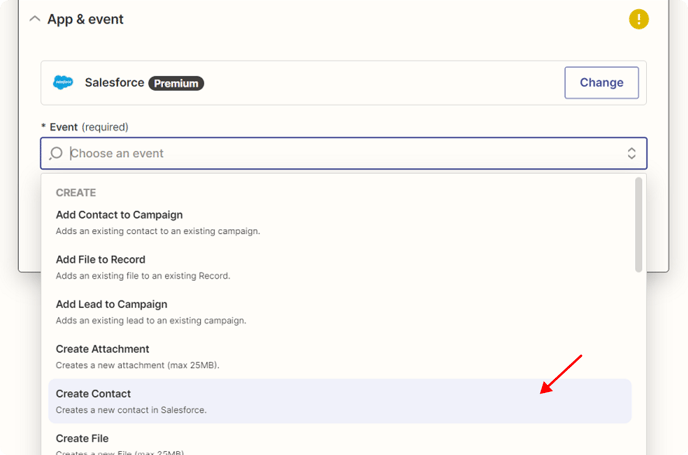Focus the Choose an event search field
Image resolution: width=688 pixels, height=455 pixels.
click(344, 153)
